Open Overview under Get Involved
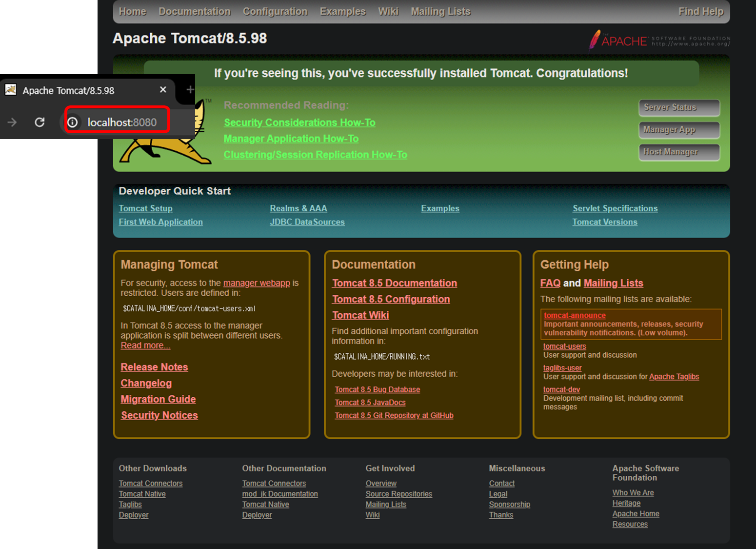Image resolution: width=756 pixels, height=549 pixels. (381, 484)
